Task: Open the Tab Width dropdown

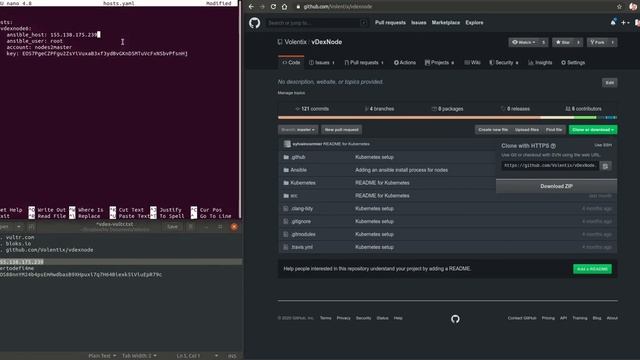Action: click(x=139, y=356)
